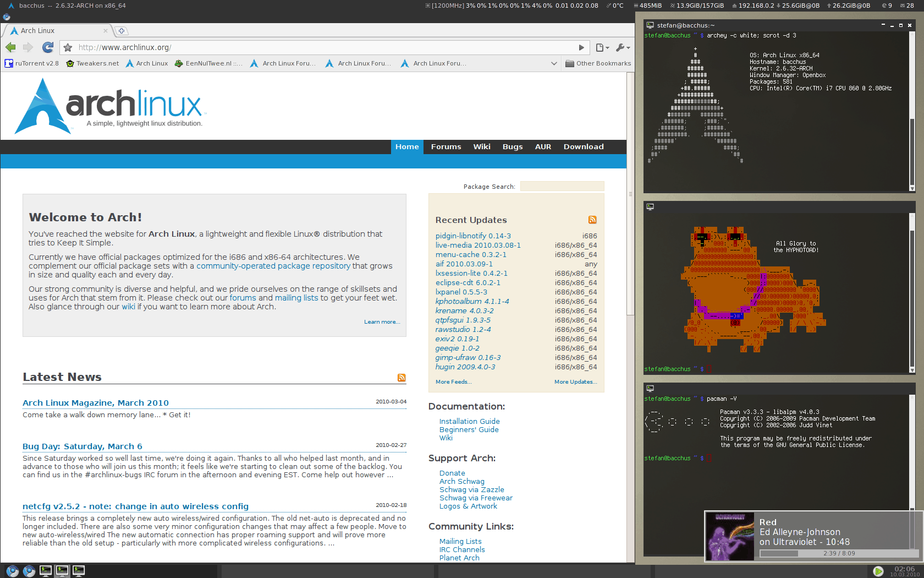Screen dimensions: 924x578
Task: Click the '192.168.0.2' network readout
Action: 752,6
